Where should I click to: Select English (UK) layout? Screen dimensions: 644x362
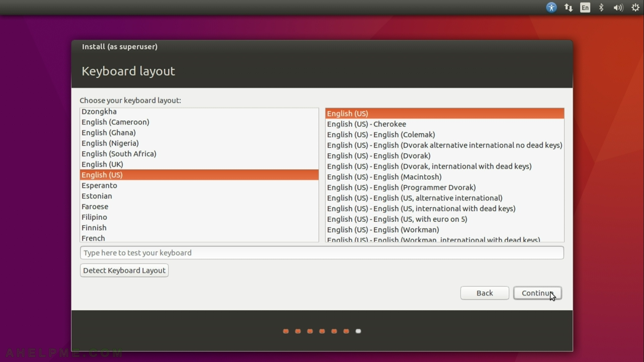coord(199,164)
